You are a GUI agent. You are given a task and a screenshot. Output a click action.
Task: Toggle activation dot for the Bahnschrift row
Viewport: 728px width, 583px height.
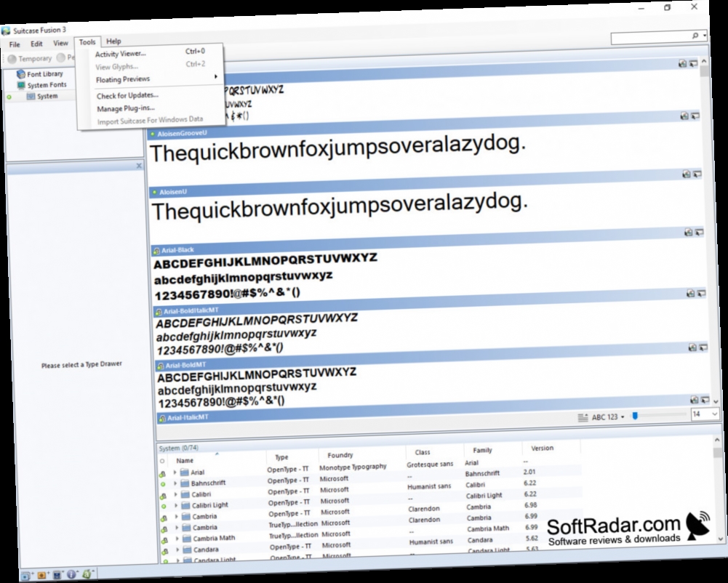coord(162,485)
